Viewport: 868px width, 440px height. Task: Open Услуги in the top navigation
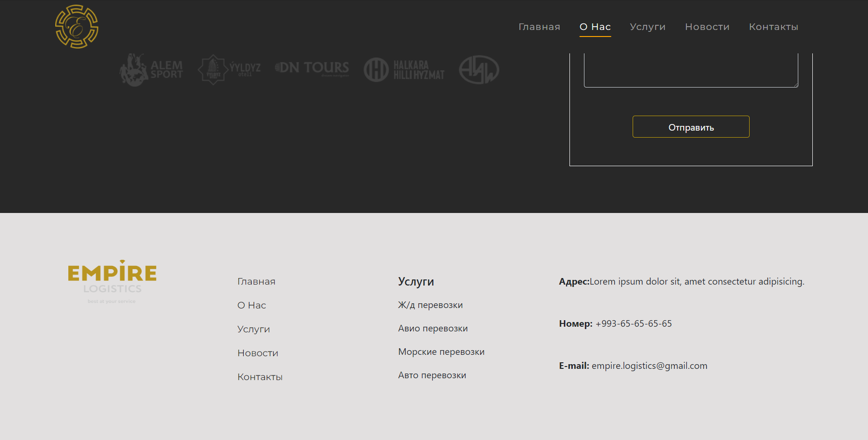[x=648, y=27]
